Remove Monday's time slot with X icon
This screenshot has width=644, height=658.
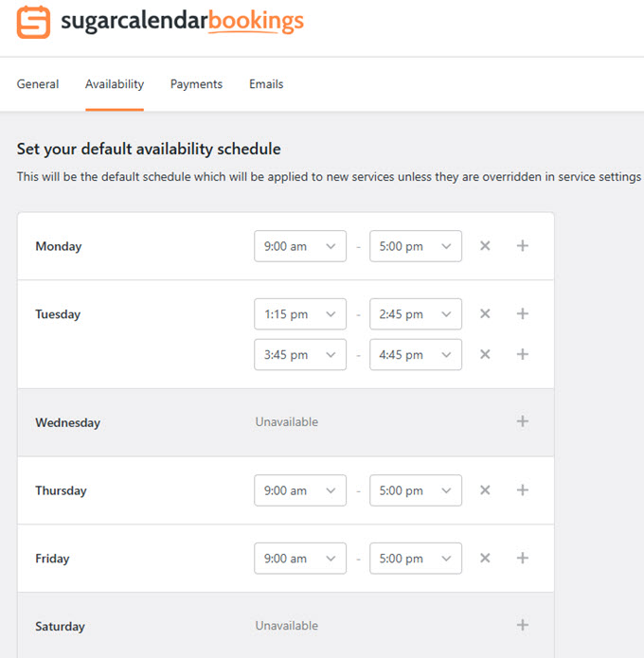[485, 246]
